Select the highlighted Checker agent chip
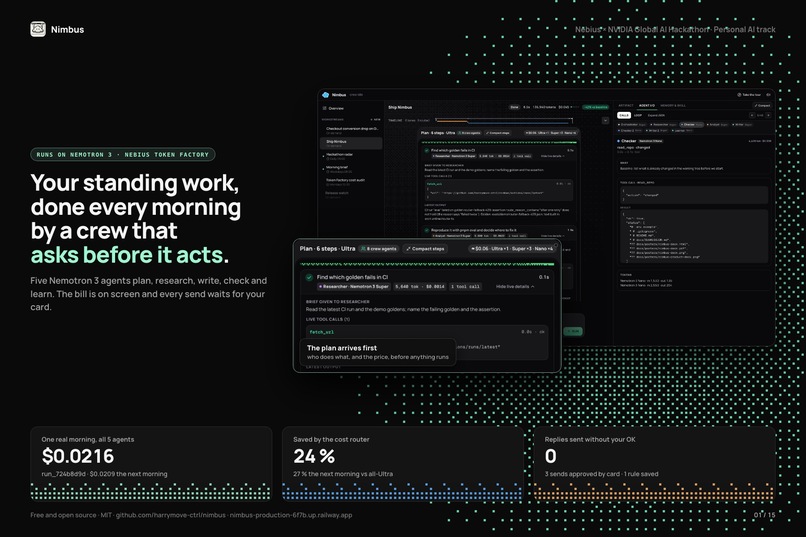806x537 pixels. click(x=692, y=125)
